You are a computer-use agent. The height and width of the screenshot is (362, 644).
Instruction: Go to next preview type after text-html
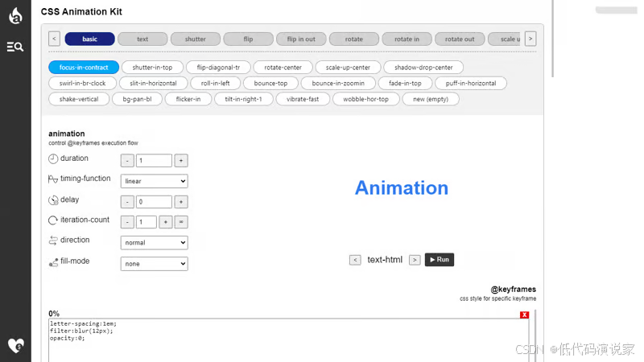coord(415,260)
